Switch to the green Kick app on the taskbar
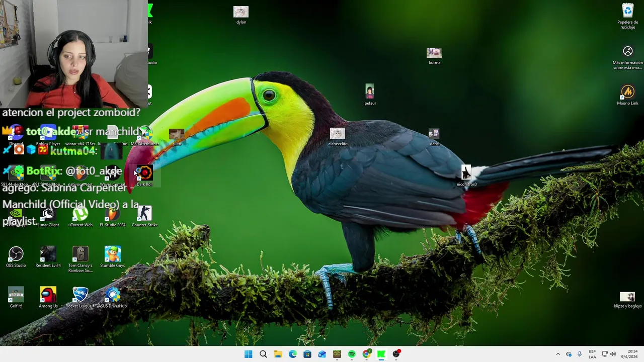644x362 pixels. point(381,354)
